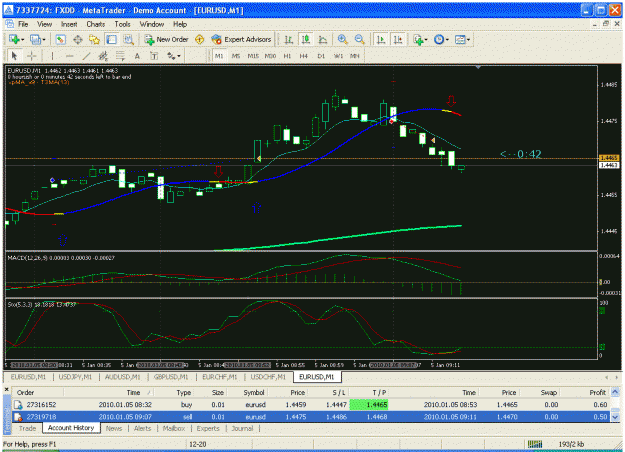Click the chart shift triangle marker

pyautogui.click(x=478, y=67)
